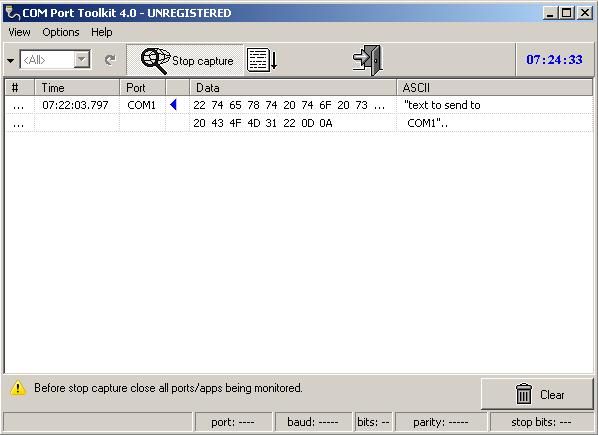Click the combo box drop arrow button

(82, 60)
